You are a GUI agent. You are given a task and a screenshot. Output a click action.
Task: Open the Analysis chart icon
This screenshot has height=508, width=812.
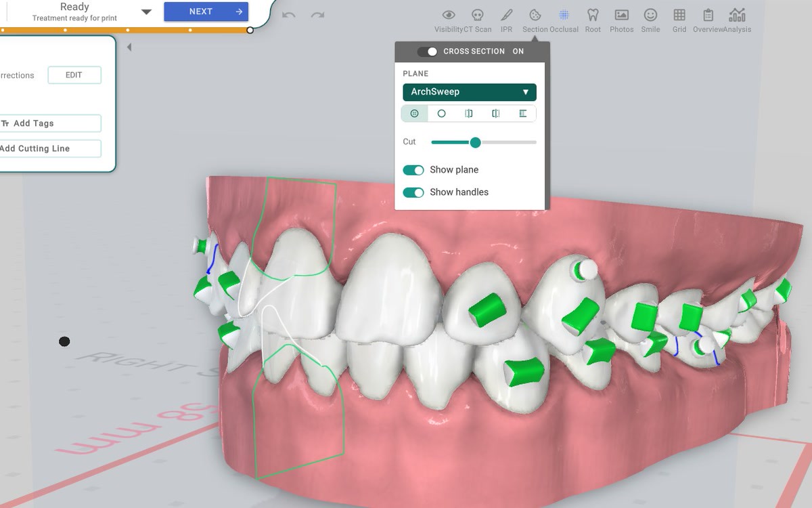[737, 15]
